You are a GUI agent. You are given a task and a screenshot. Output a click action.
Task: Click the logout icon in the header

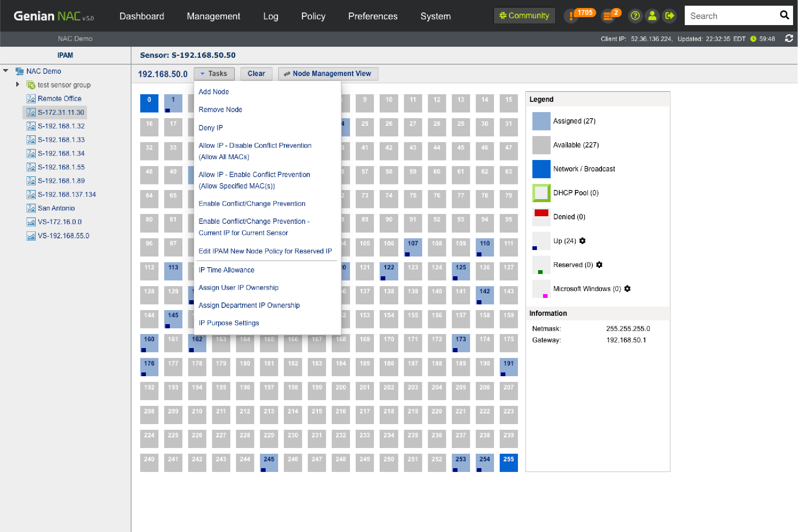(x=669, y=16)
